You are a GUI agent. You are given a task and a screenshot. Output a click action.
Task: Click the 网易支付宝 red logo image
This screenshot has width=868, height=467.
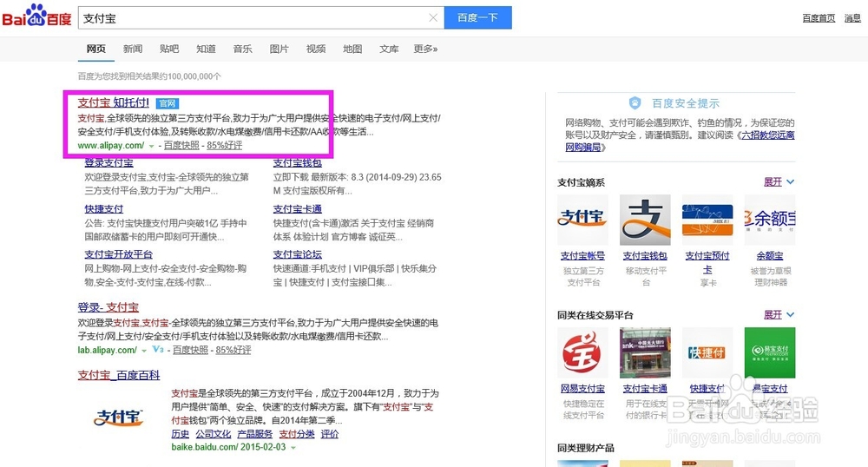[x=582, y=352]
